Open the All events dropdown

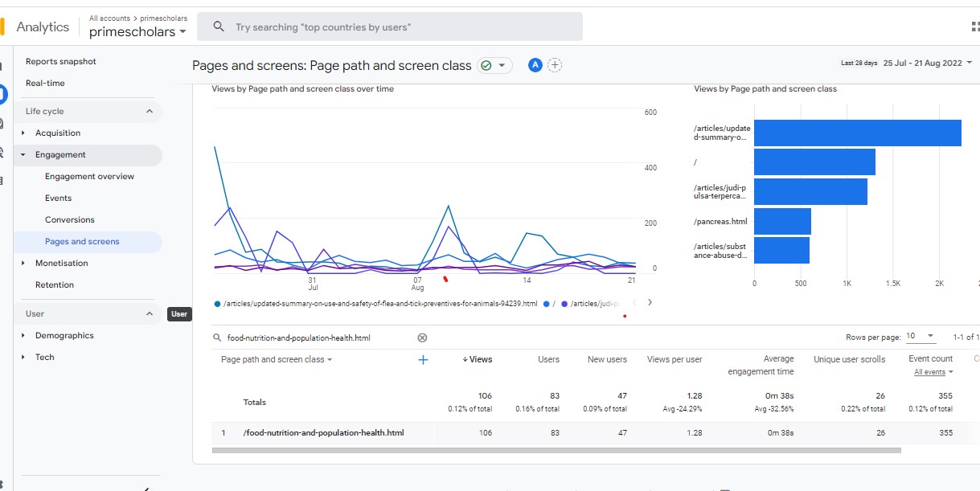(933, 372)
